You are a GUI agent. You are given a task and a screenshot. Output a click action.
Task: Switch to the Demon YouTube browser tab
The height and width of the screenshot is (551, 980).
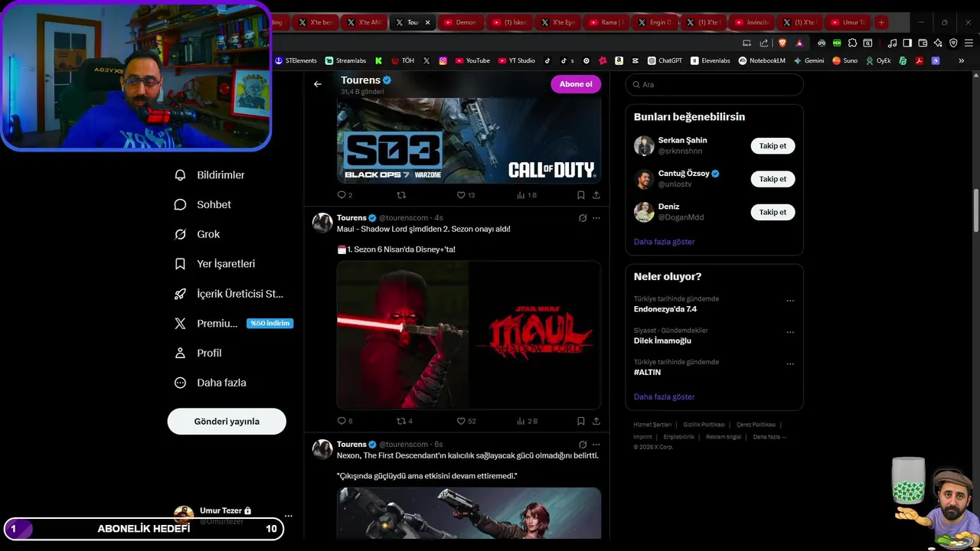point(460,22)
